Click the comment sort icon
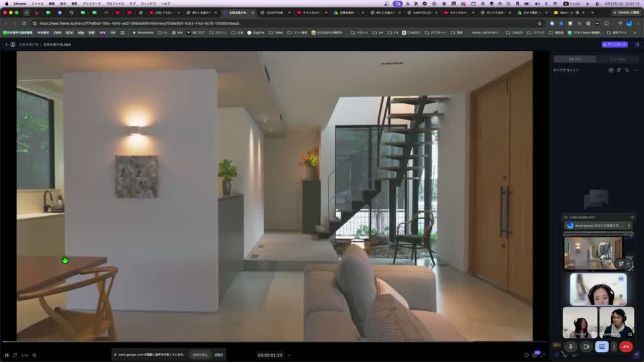Viewport: 644px width, 362px height. click(x=619, y=70)
